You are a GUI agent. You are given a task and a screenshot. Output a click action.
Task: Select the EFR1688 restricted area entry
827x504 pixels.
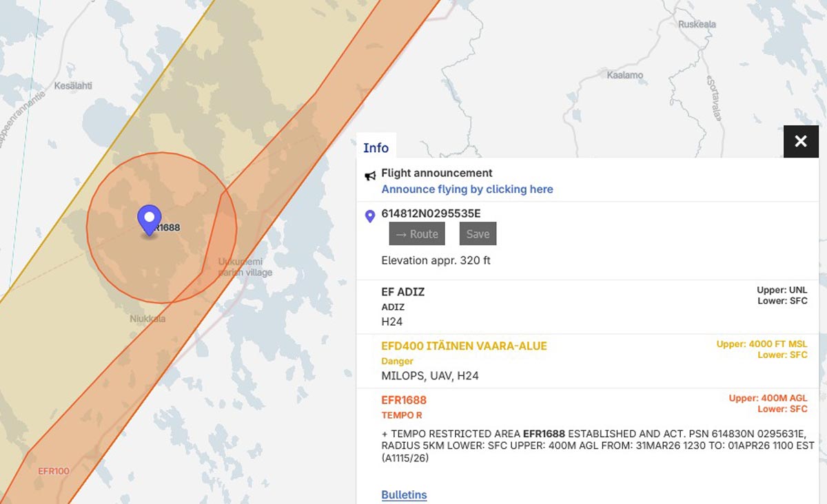[x=404, y=400]
